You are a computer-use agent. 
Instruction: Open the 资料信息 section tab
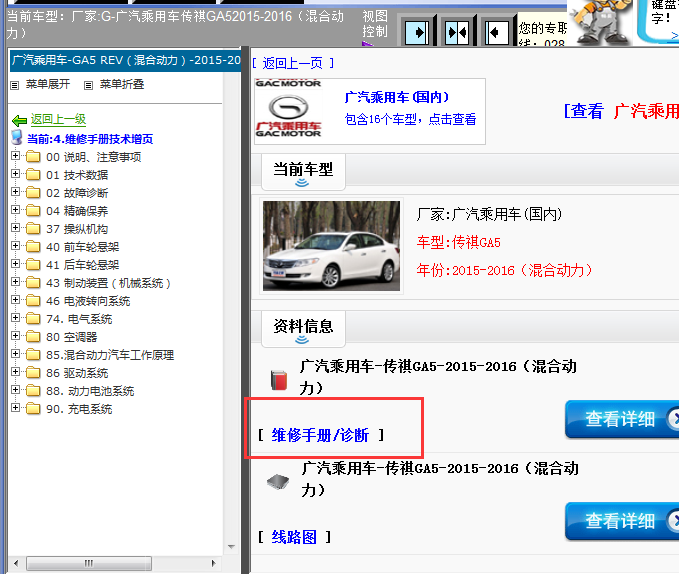303,329
